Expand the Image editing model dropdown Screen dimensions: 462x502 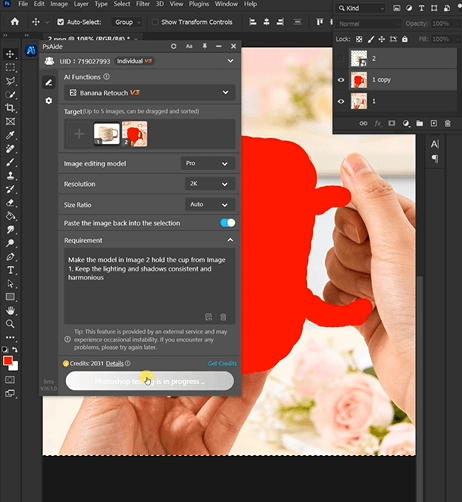[208, 163]
